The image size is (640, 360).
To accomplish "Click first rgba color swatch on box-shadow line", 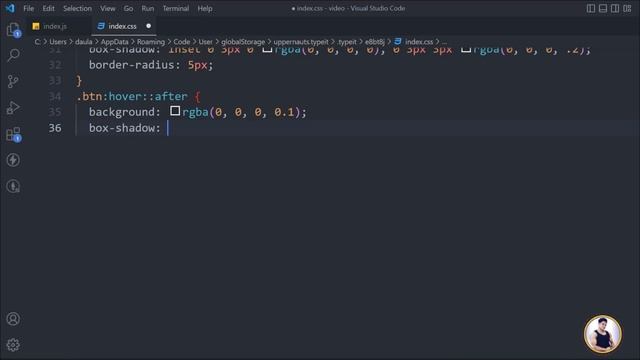I will (x=267, y=50).
